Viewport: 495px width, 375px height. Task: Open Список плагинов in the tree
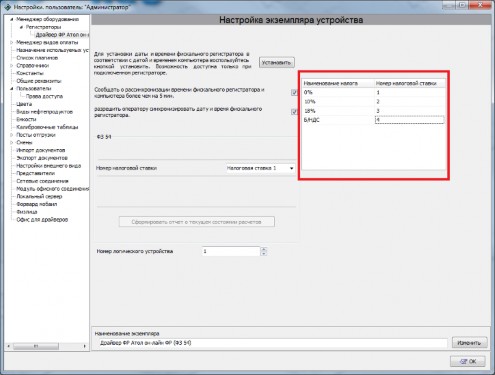coord(37,58)
